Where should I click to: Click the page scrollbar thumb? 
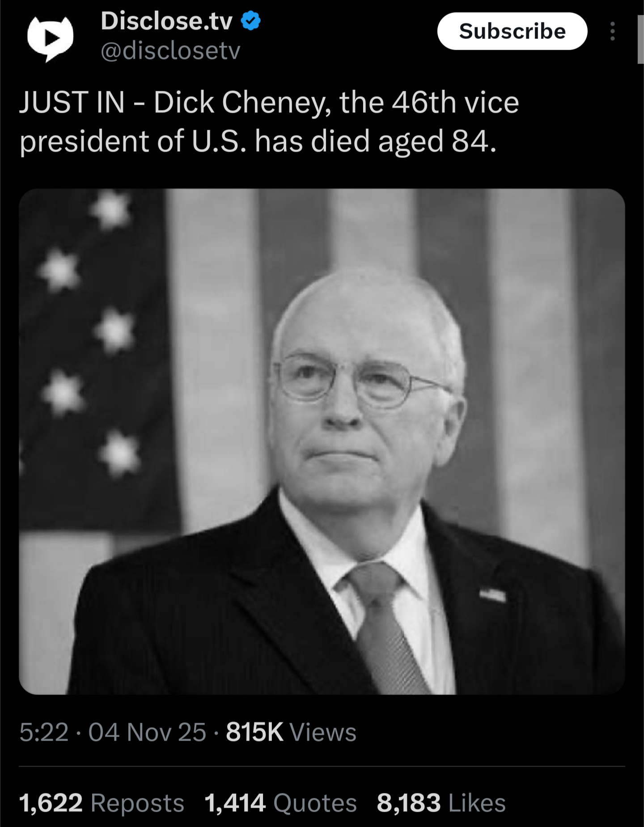click(640, 39)
